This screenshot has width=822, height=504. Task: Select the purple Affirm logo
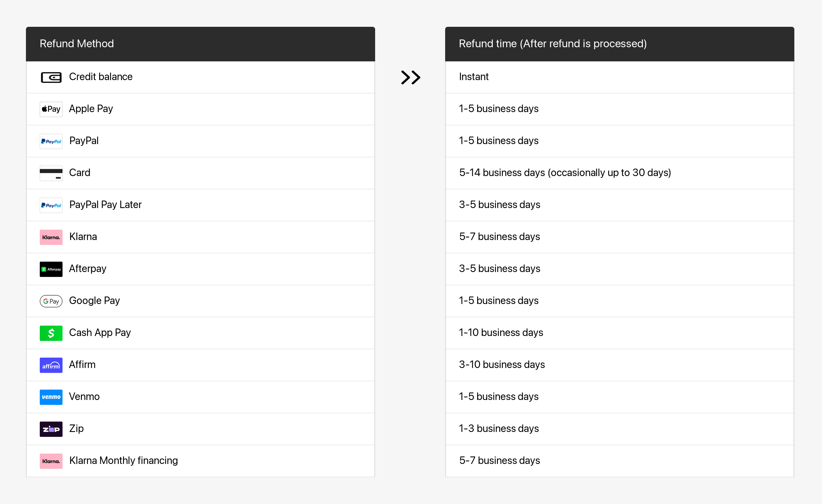[x=51, y=365]
